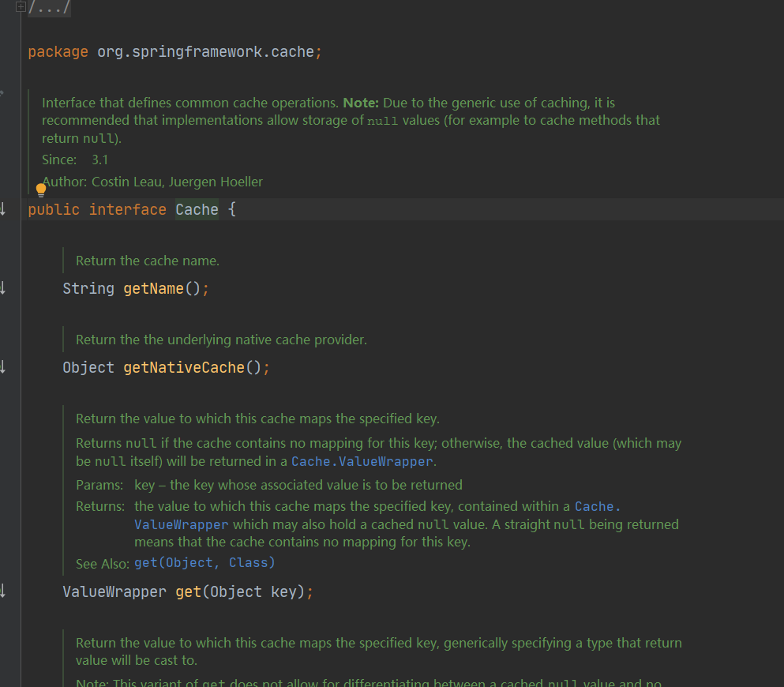Click rendered doc text 'Return the cache name.'

(x=148, y=261)
